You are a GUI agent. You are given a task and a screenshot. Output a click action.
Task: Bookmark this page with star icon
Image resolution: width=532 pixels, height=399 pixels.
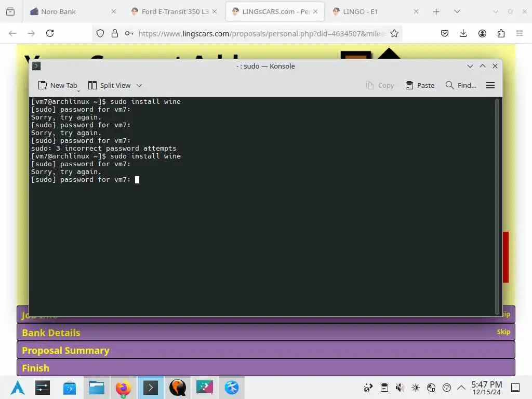[x=394, y=33]
